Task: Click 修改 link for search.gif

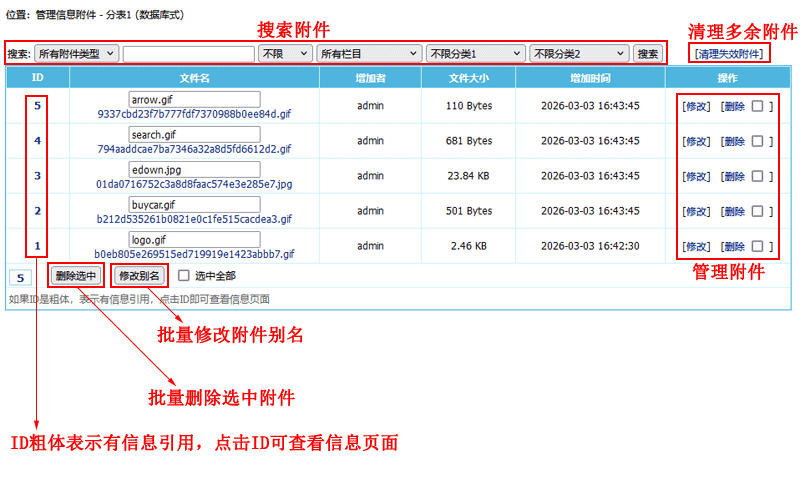Action: pos(695,141)
